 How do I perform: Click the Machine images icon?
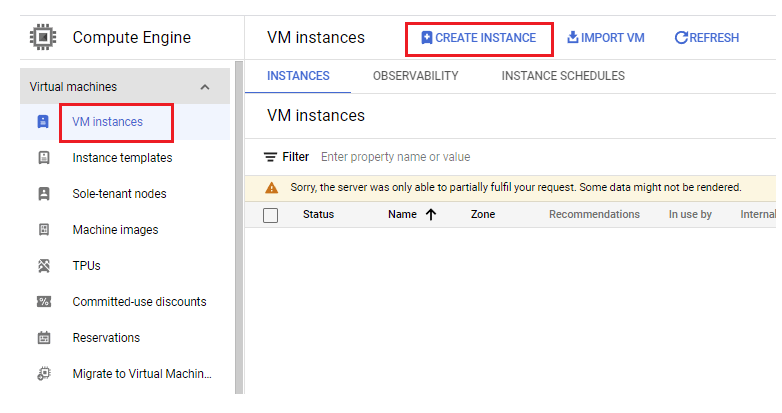tap(44, 229)
